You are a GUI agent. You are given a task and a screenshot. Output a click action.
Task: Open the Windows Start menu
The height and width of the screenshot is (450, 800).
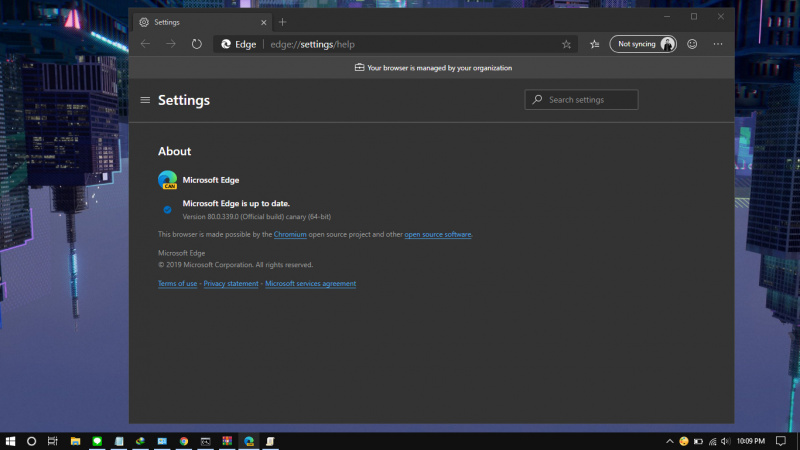click(10, 441)
